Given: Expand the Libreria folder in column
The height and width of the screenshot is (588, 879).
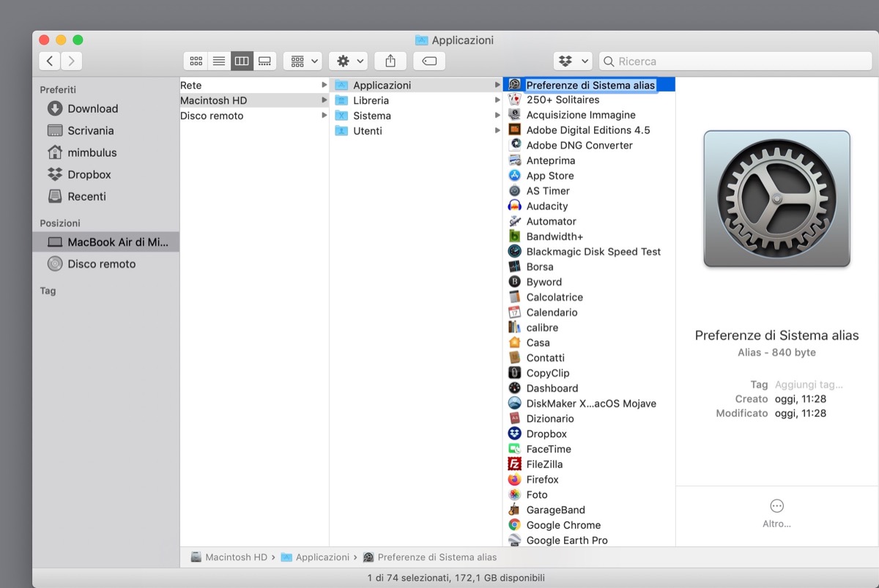Looking at the screenshot, I should tap(371, 100).
